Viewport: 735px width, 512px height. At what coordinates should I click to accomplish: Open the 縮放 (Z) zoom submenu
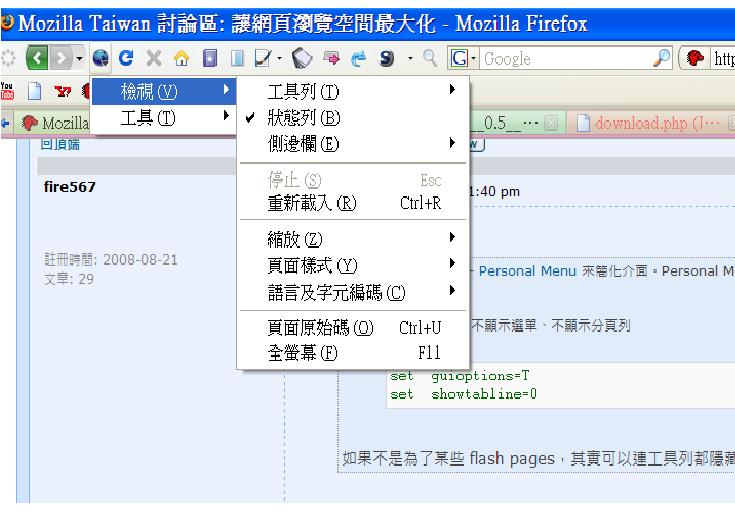(x=353, y=239)
